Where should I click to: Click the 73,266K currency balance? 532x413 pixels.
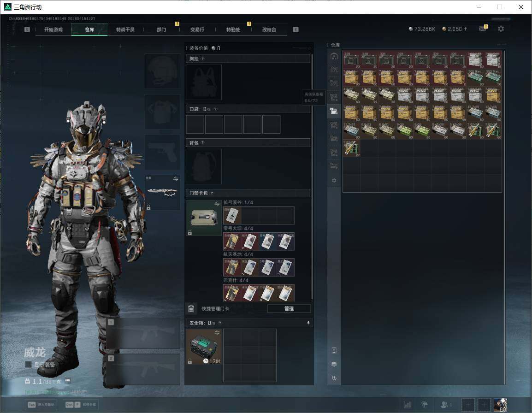[x=422, y=29]
